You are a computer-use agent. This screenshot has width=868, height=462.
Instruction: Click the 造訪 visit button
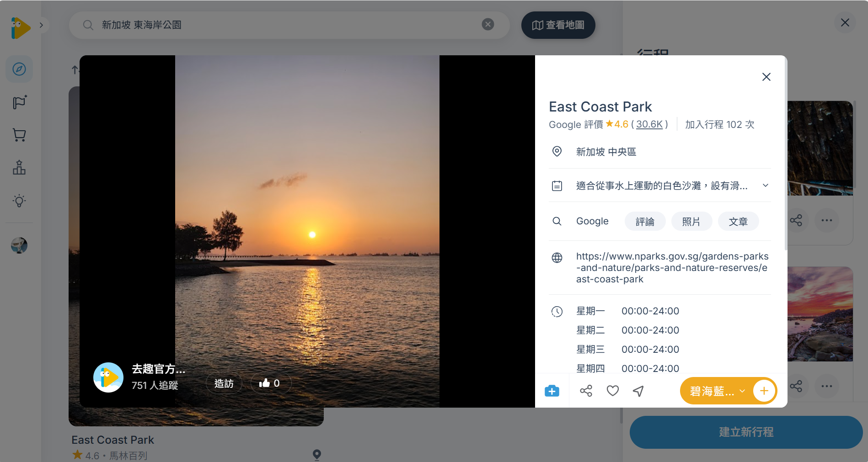click(x=224, y=383)
